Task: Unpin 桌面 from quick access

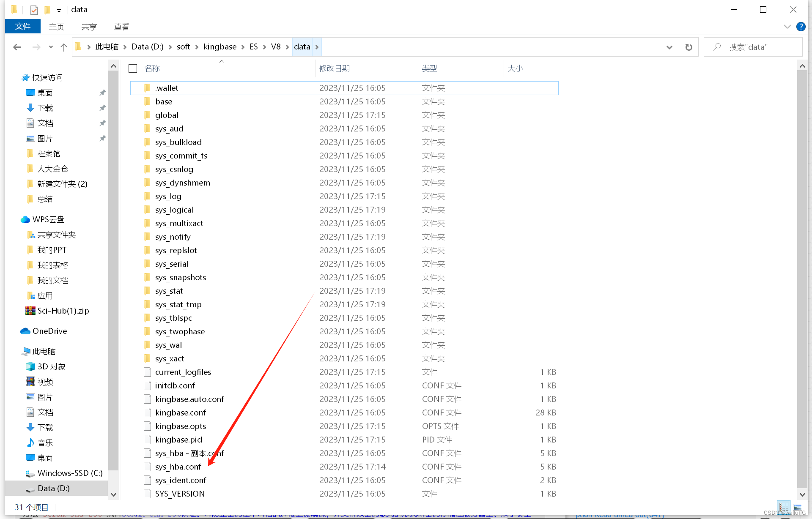Action: (102, 93)
